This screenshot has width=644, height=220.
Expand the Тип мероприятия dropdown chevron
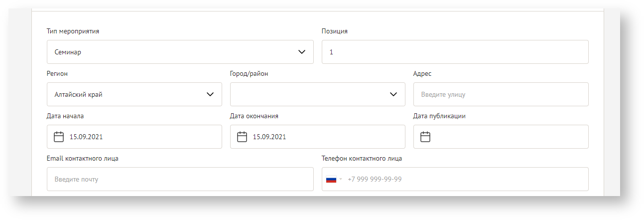tap(301, 52)
